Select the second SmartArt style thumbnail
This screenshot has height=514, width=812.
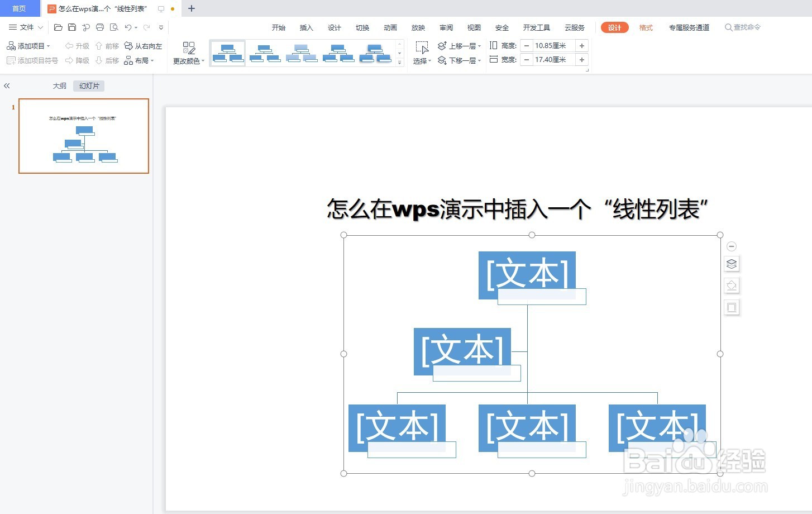coord(265,53)
